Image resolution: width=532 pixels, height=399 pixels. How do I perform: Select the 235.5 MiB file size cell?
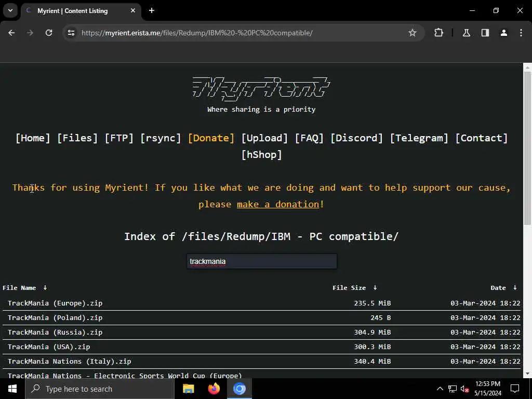(372, 303)
